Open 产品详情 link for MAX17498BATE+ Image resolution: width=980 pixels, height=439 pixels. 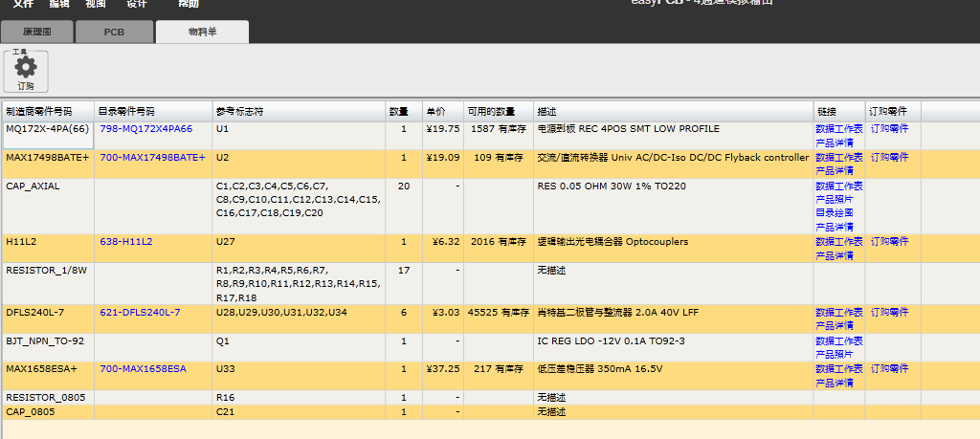coord(835,171)
